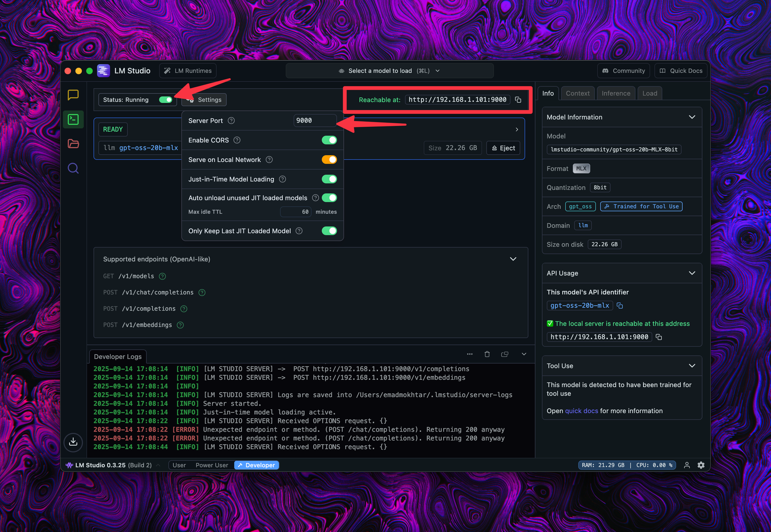The height and width of the screenshot is (532, 771).
Task: Show help for POST /v1/chat/completions endpoint
Action: click(x=202, y=292)
